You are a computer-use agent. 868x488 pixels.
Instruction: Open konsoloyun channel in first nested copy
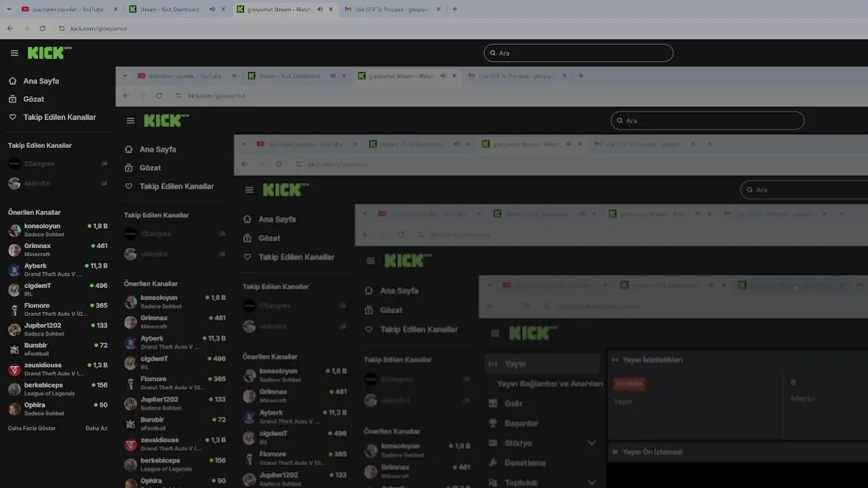(174, 302)
